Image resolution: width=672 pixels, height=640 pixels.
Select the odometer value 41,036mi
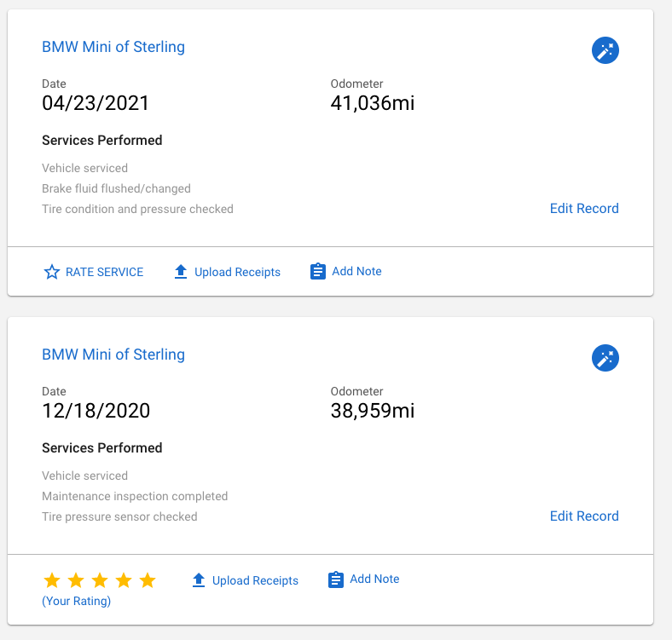tap(373, 103)
